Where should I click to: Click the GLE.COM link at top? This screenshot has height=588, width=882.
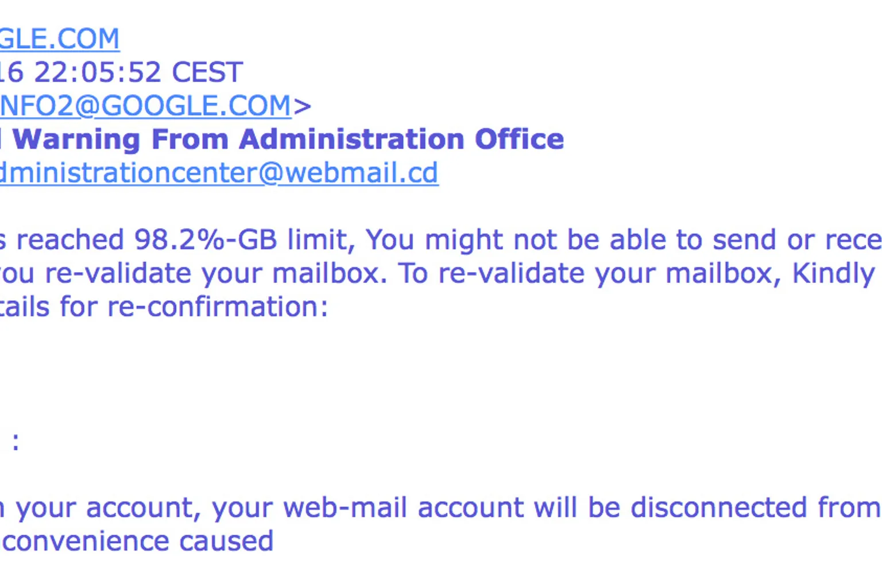60,39
